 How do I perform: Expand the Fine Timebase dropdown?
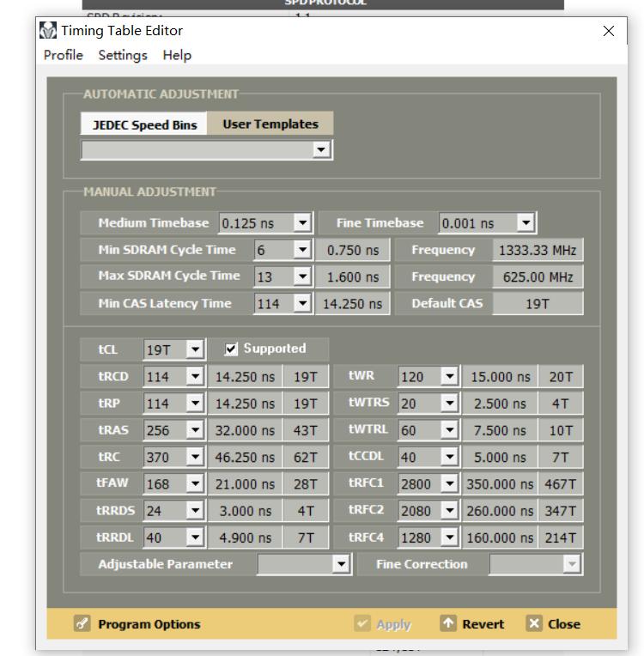pos(526,223)
